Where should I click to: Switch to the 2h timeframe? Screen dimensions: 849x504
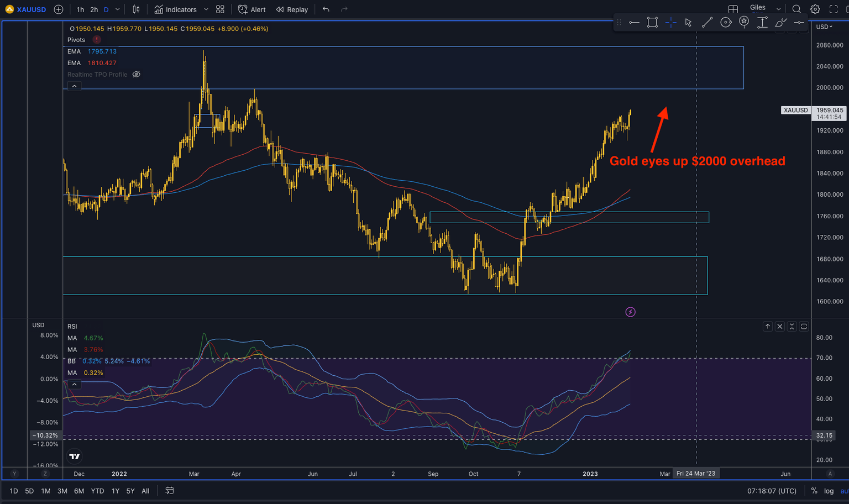(94, 9)
